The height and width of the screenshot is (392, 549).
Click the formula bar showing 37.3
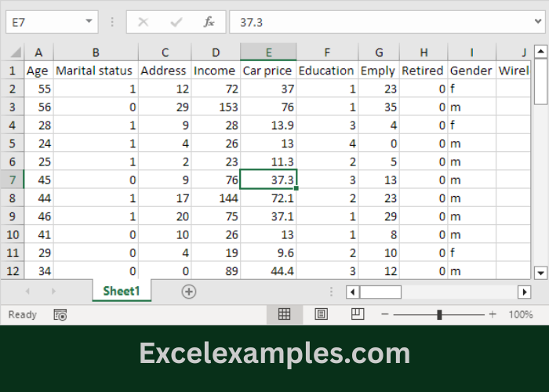click(x=384, y=22)
